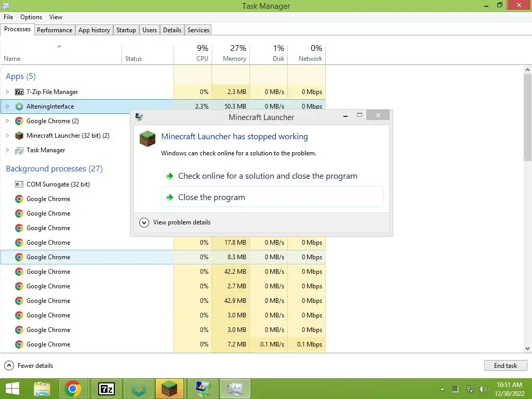Image resolution: width=532 pixels, height=399 pixels.
Task: Click the volume speaker tray icon
Action: point(483,389)
